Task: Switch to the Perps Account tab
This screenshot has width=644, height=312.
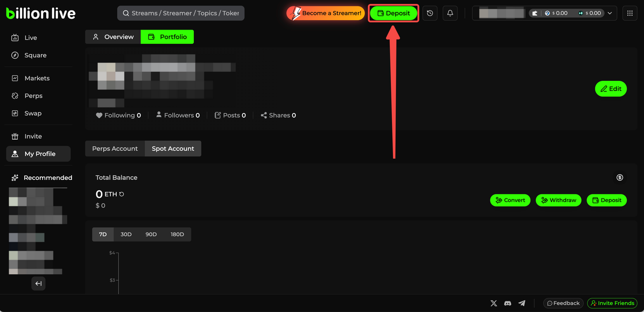Action: click(x=115, y=149)
